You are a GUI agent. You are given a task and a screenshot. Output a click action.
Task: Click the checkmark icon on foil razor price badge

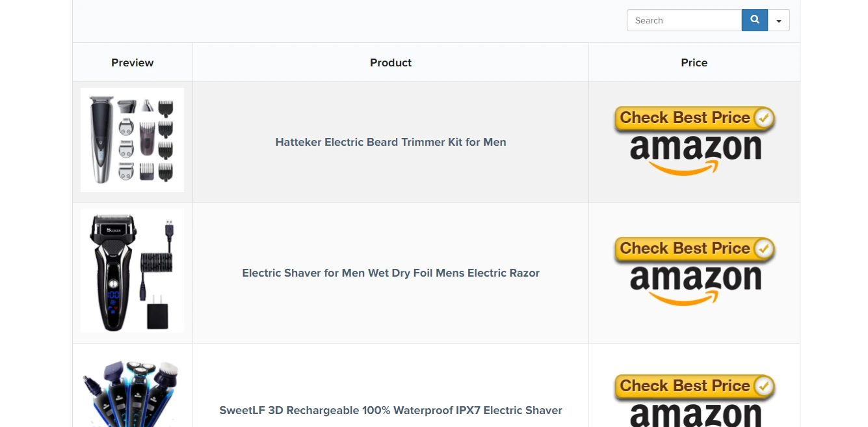pyautogui.click(x=764, y=249)
